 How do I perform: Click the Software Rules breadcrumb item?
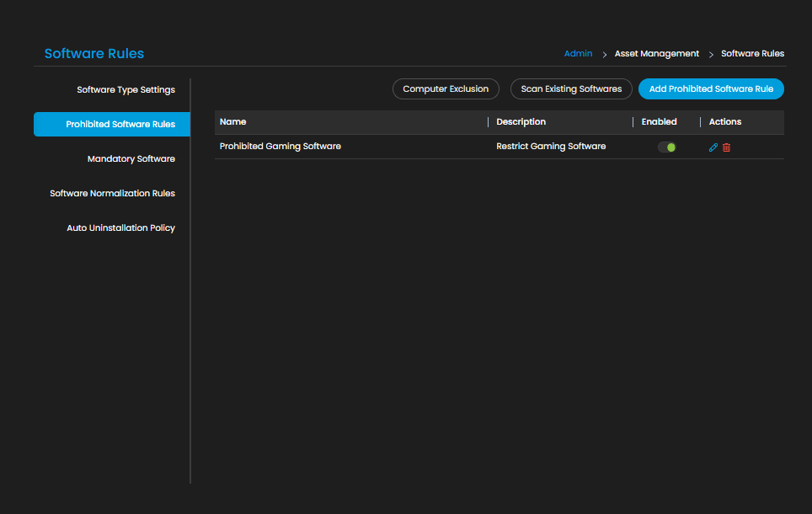pos(752,53)
